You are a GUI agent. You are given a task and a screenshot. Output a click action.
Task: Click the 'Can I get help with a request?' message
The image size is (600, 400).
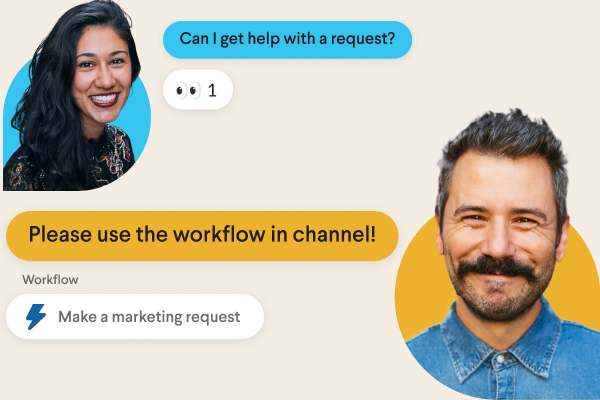pyautogui.click(x=287, y=40)
